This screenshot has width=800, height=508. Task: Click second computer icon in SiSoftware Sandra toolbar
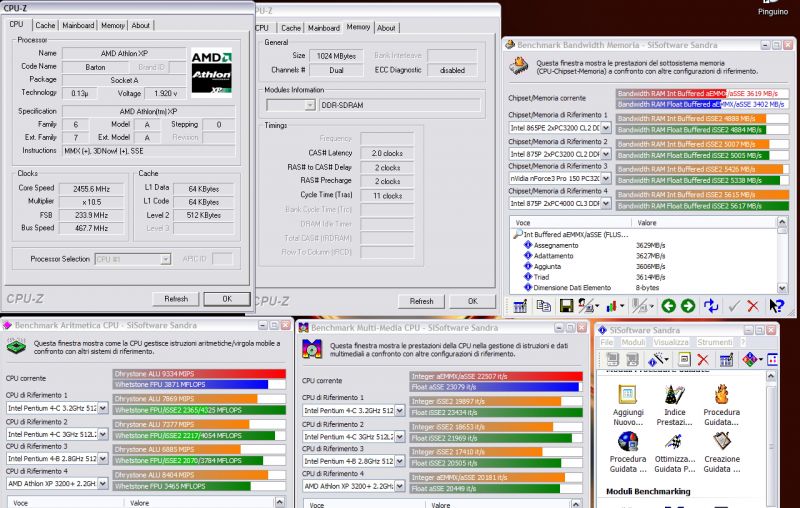pyautogui.click(x=632, y=360)
